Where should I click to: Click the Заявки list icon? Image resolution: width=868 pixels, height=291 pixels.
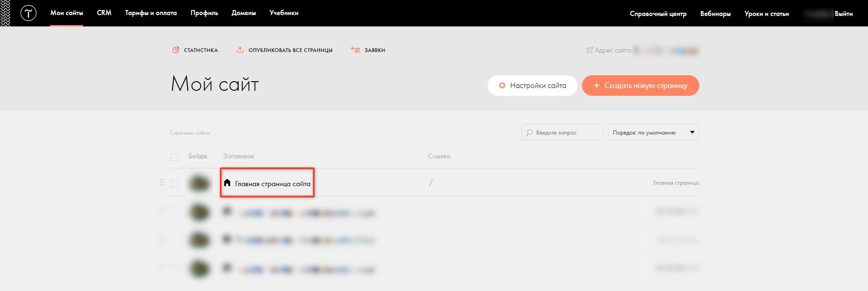click(355, 50)
